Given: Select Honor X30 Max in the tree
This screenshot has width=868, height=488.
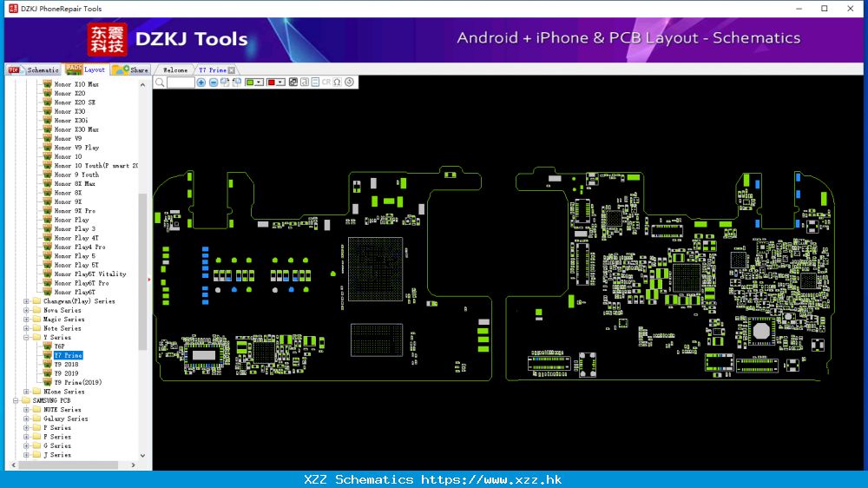Looking at the screenshot, I should tap(76, 129).
